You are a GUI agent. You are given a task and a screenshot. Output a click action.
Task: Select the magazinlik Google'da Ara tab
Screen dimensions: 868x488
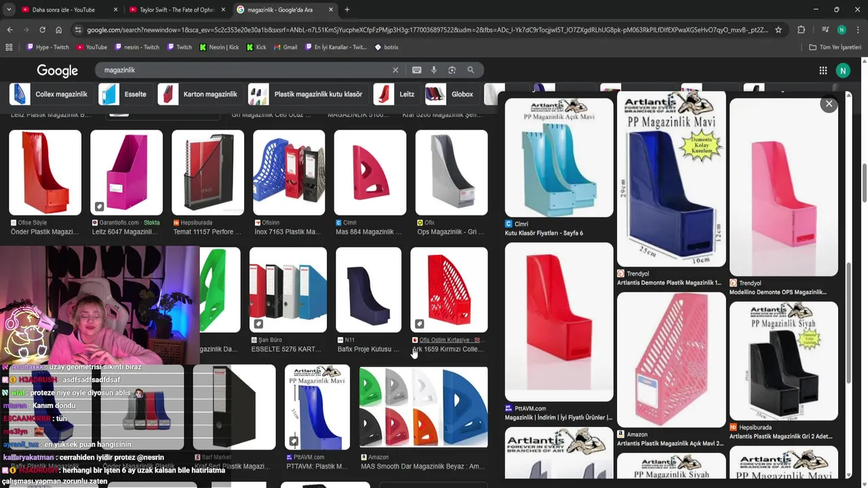[285, 9]
